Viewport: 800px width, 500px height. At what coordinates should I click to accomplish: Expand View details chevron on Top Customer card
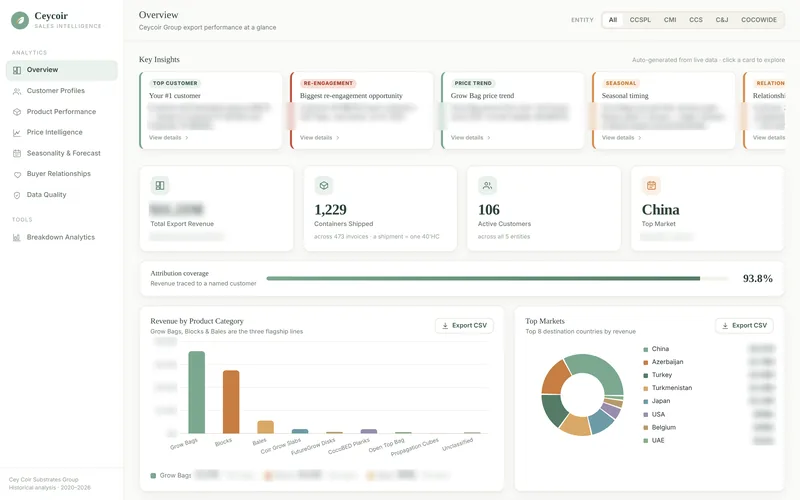[x=187, y=138]
